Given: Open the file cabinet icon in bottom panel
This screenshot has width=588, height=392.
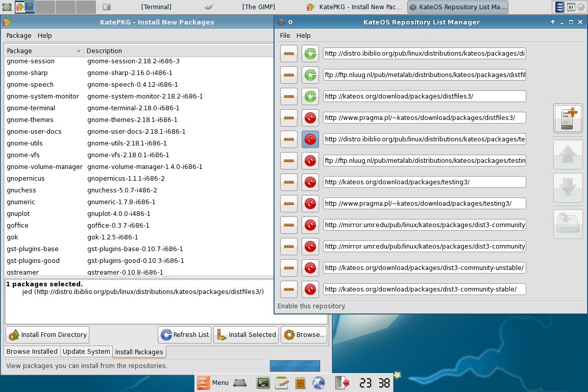Looking at the screenshot, I should [300, 383].
